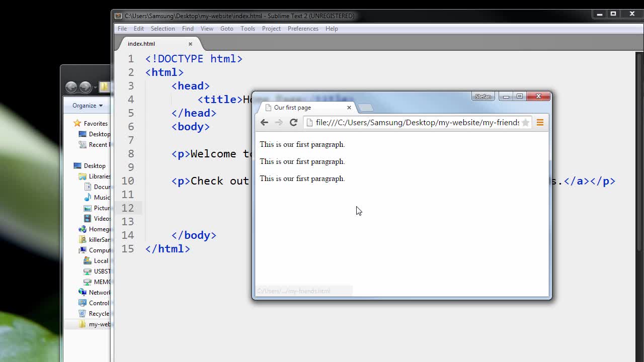Open the Project menu in Sublime Text
This screenshot has height=362, width=644.
(271, 29)
